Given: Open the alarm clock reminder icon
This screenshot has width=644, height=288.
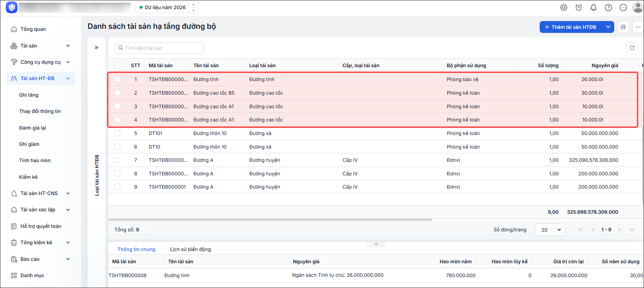Looking at the screenshot, I should click(x=579, y=7).
